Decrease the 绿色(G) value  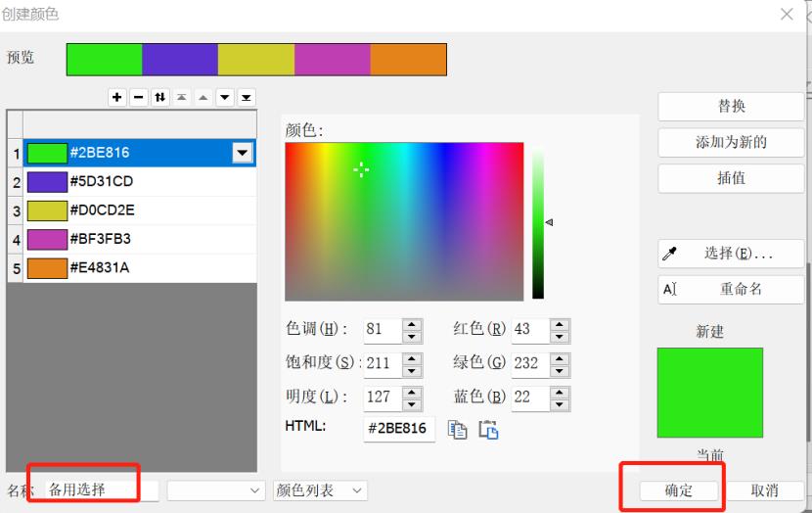pos(560,371)
